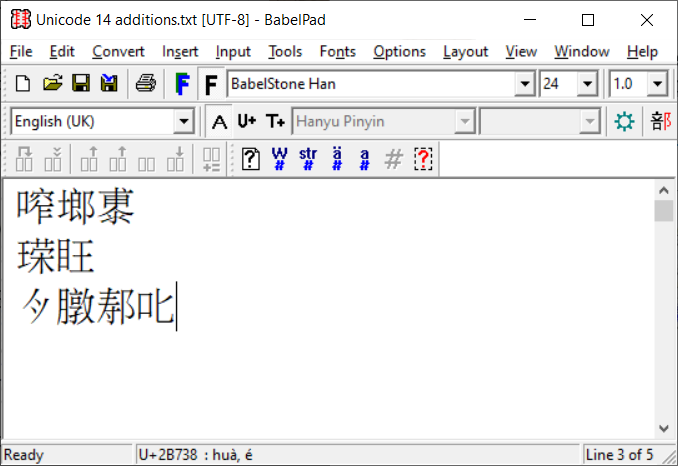Click the font size field showing 24
678x466 pixels.
point(558,83)
